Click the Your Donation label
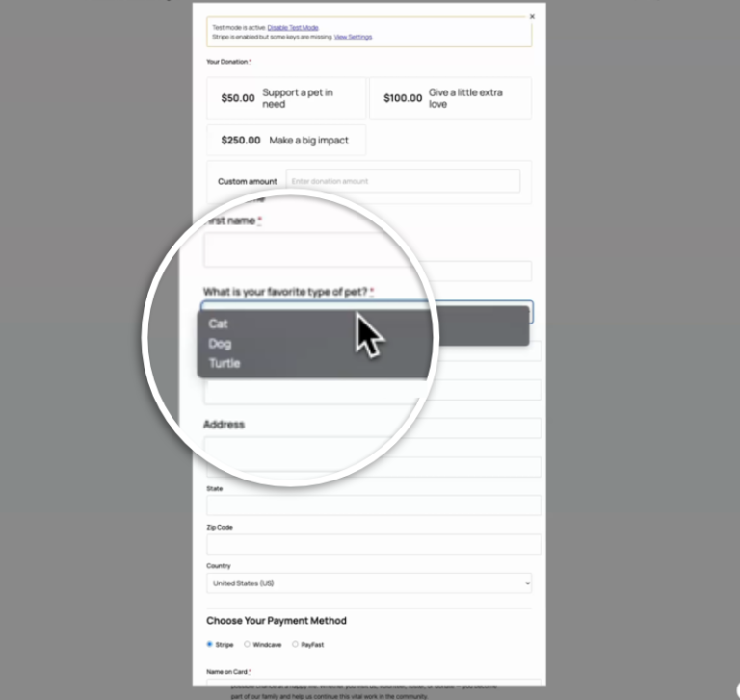Screen dimensions: 740x700 pos(227,62)
